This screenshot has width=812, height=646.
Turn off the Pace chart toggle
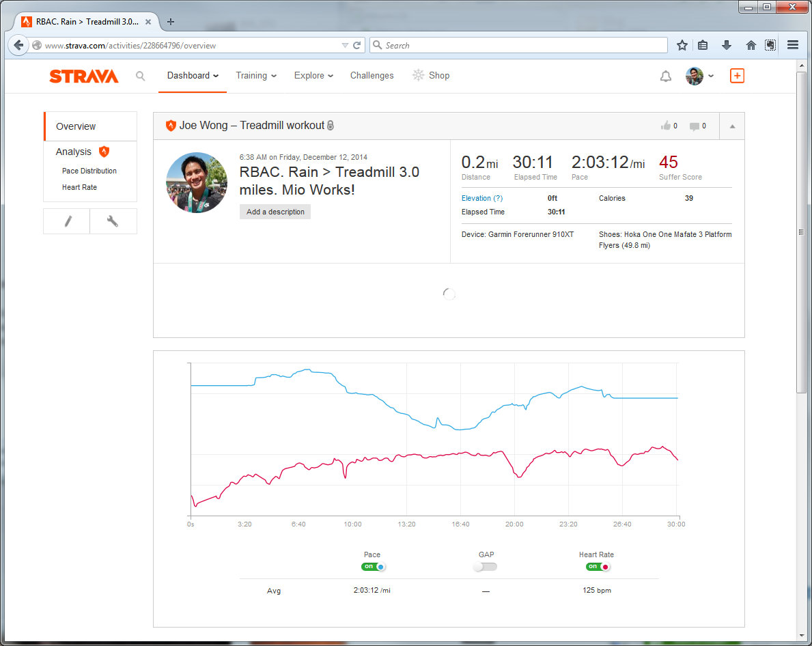point(373,567)
